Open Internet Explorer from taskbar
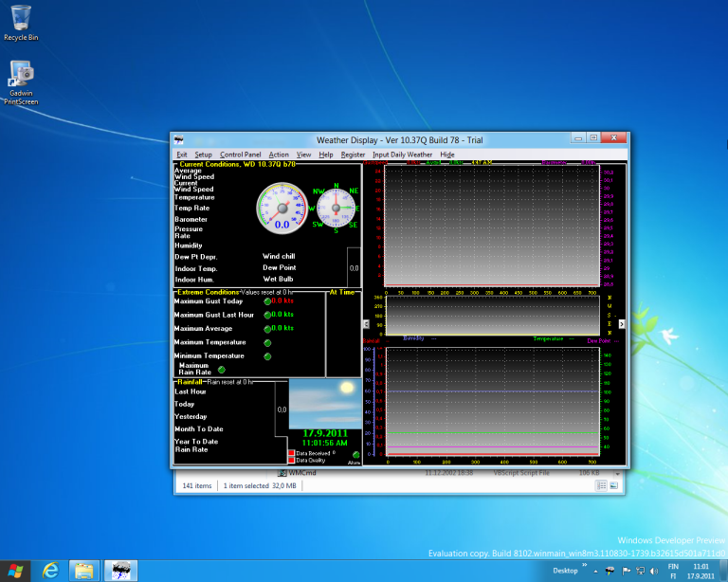The height and width of the screenshot is (582, 728). click(50, 571)
